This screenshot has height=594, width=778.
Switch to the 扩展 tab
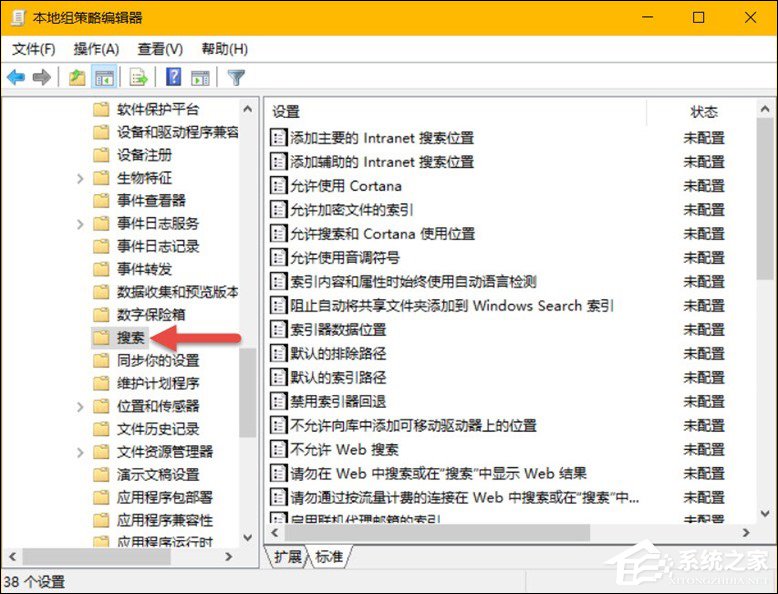[287, 557]
